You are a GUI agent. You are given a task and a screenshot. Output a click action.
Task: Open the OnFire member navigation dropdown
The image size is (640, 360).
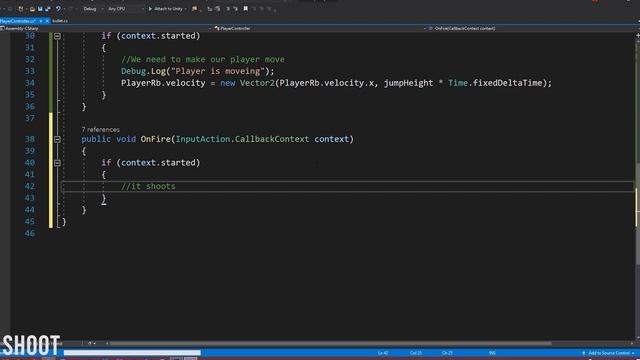point(531,29)
